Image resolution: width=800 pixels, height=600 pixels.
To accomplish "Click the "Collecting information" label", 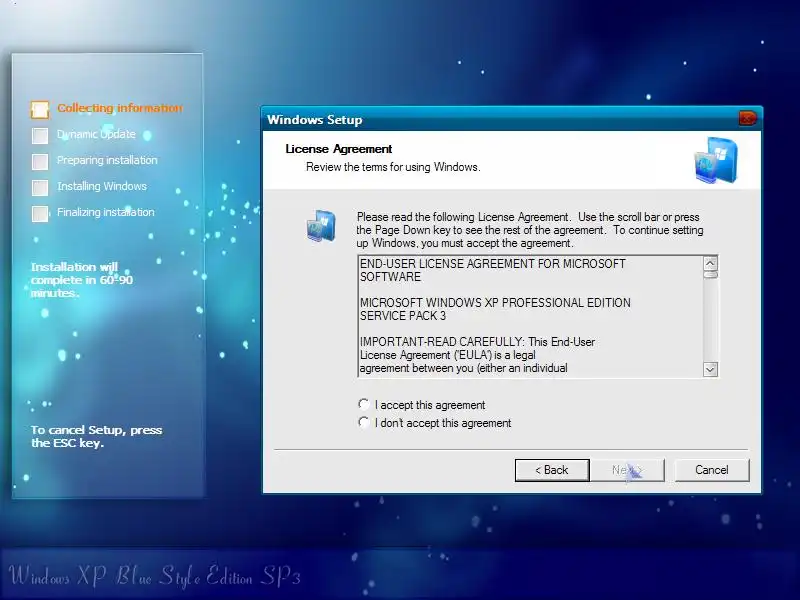I will tap(120, 108).
